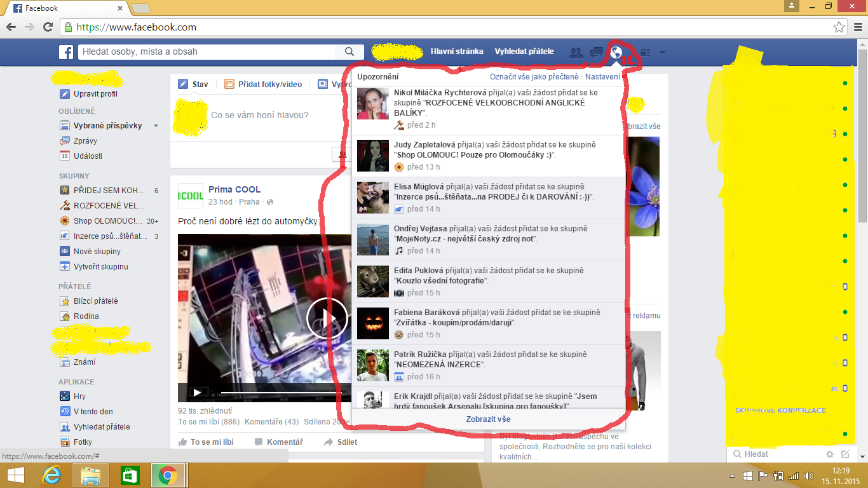Open PŘIDEJ SEM KOH... group
This screenshot has width=868, height=488.
pos(109,191)
